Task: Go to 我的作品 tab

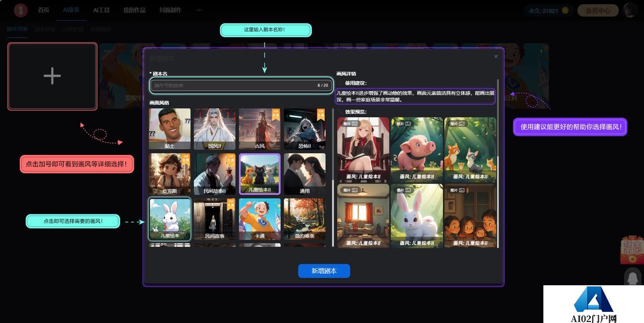Action: (x=134, y=10)
